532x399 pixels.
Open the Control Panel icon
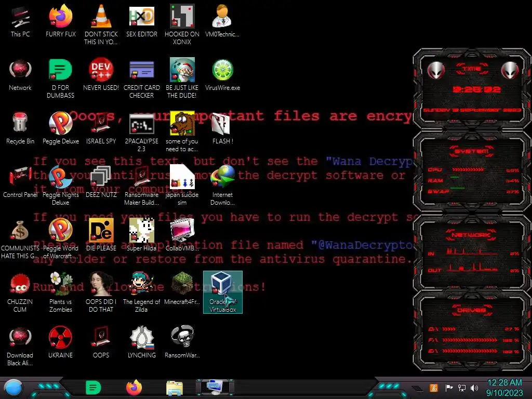(x=20, y=182)
